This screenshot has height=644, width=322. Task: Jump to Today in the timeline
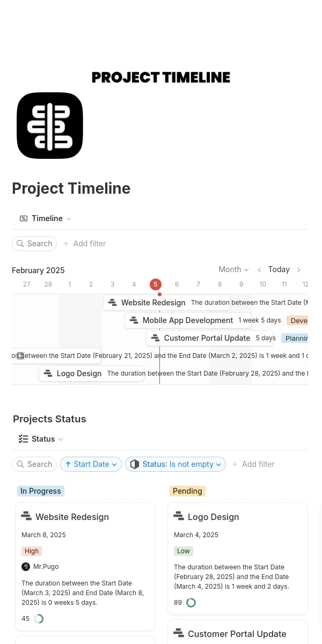click(279, 269)
